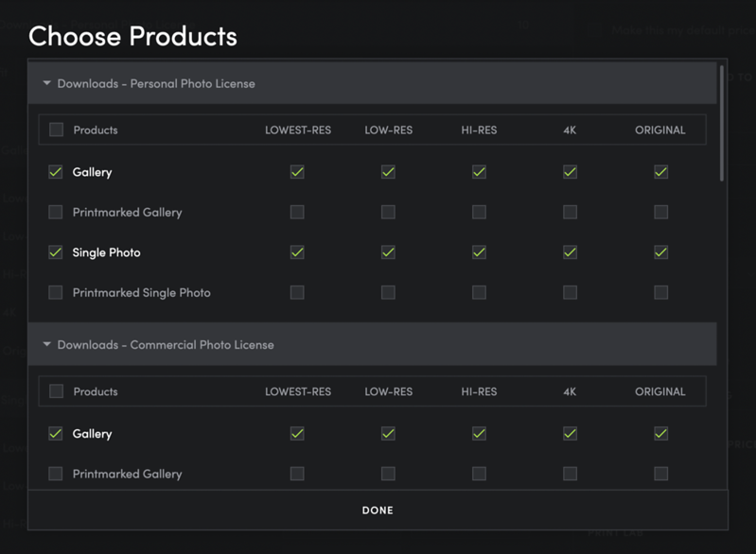Check Personal Printmarked Gallery 4K box

pos(570,212)
